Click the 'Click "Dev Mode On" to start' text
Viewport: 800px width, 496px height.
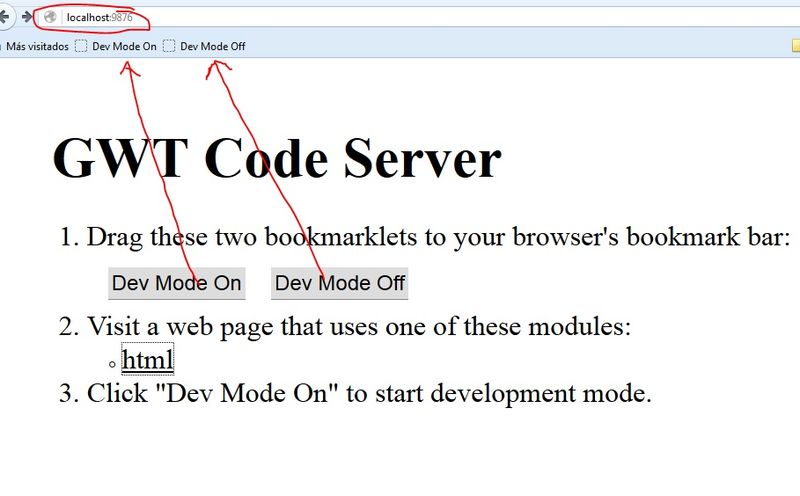[369, 393]
